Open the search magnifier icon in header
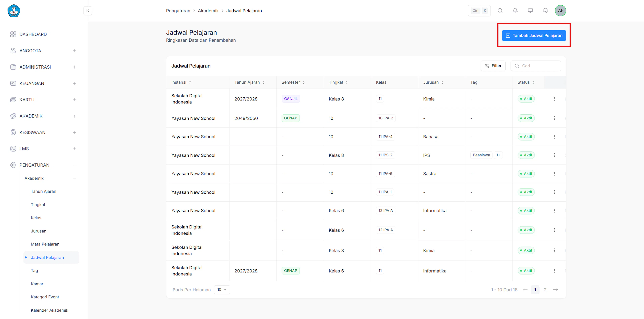Image resolution: width=644 pixels, height=319 pixels. coord(500,11)
